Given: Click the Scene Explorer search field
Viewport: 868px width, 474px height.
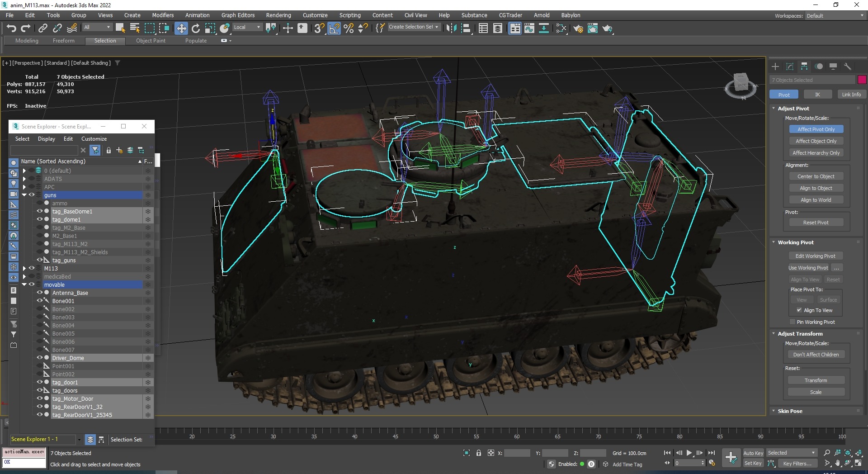Looking at the screenshot, I should click(44, 150).
